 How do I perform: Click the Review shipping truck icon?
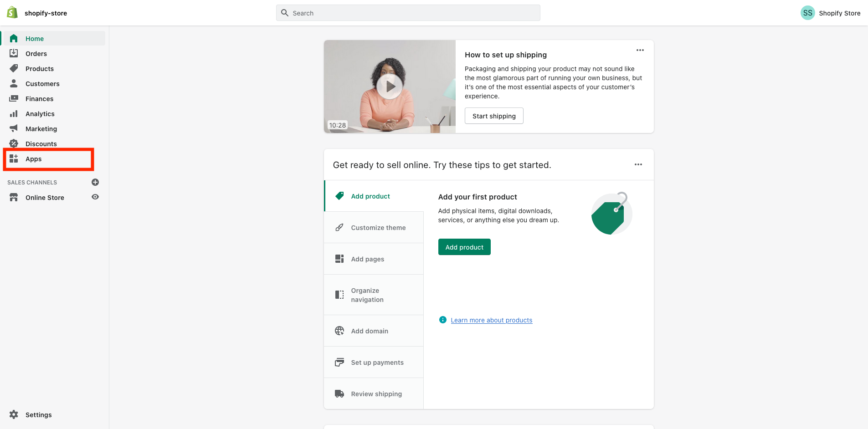(x=339, y=393)
